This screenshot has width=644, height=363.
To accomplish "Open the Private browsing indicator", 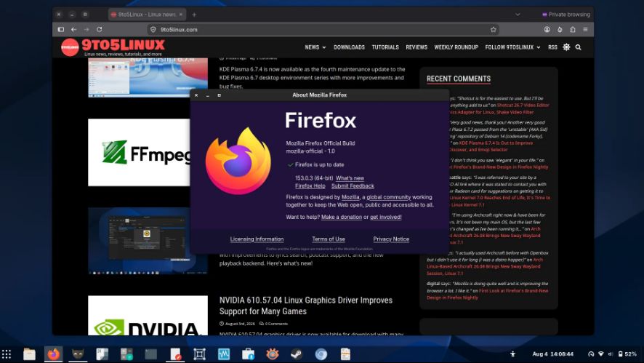I will [x=565, y=15].
